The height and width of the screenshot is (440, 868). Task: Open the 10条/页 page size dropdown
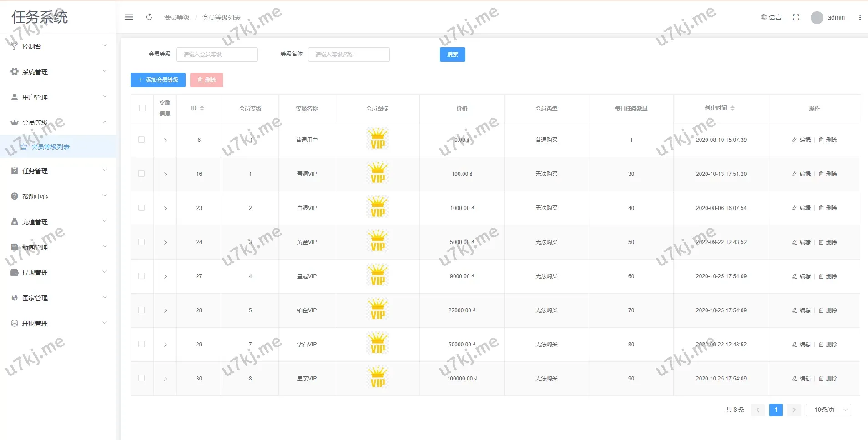tap(828, 410)
